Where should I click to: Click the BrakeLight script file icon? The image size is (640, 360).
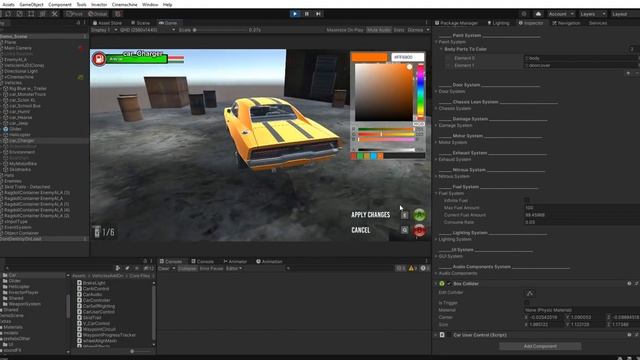[79, 282]
